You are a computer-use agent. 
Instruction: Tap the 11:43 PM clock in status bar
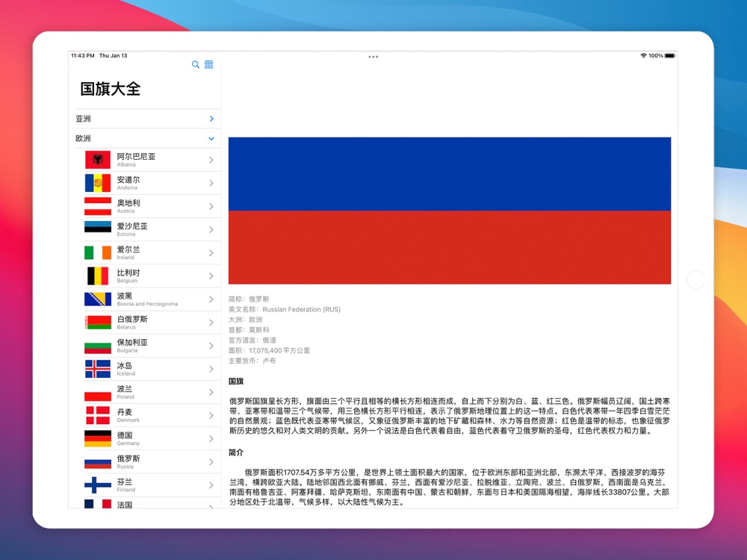(x=83, y=56)
